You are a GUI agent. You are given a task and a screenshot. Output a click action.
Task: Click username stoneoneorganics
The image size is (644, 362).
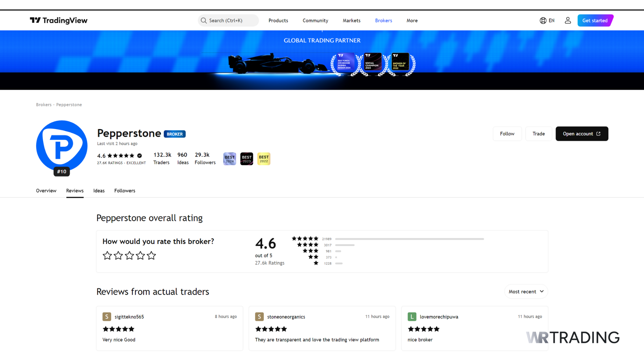click(x=286, y=317)
